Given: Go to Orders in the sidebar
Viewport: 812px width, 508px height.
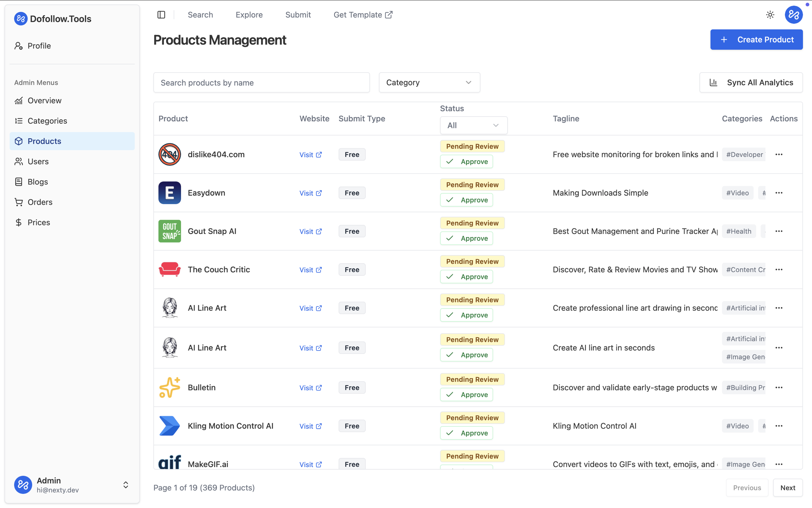Looking at the screenshot, I should coord(40,202).
